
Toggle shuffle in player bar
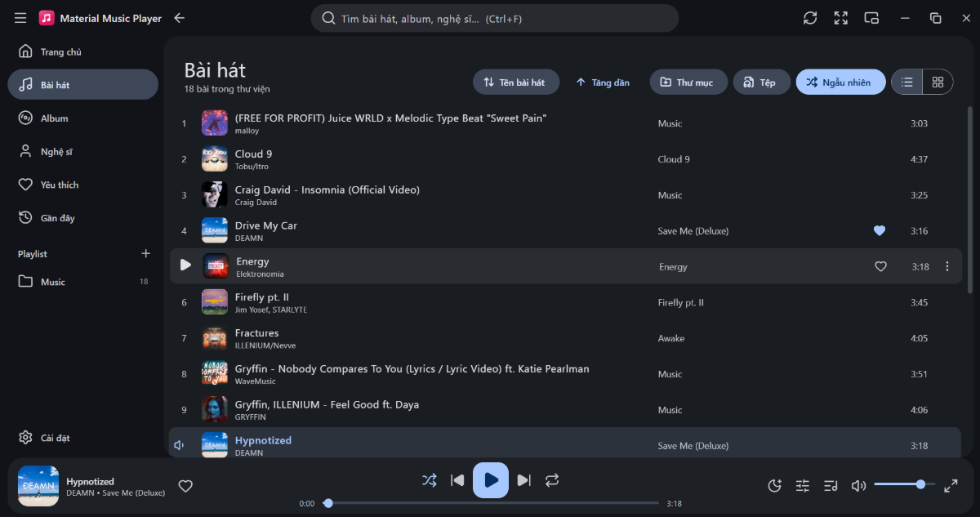[429, 480]
